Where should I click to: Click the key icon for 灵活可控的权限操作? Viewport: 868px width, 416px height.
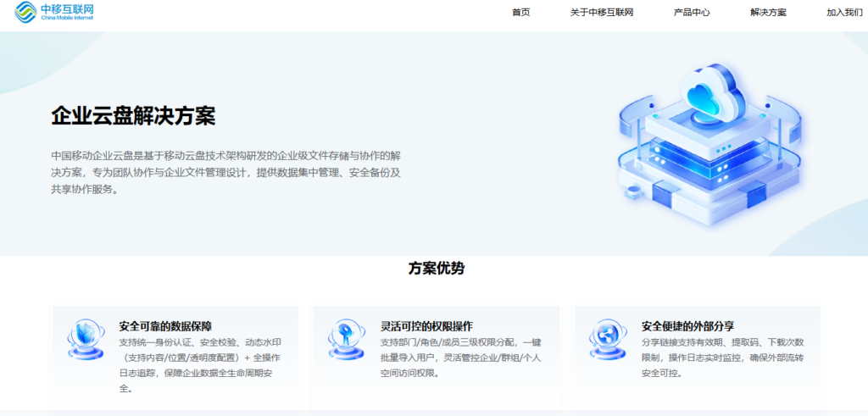[x=347, y=339]
